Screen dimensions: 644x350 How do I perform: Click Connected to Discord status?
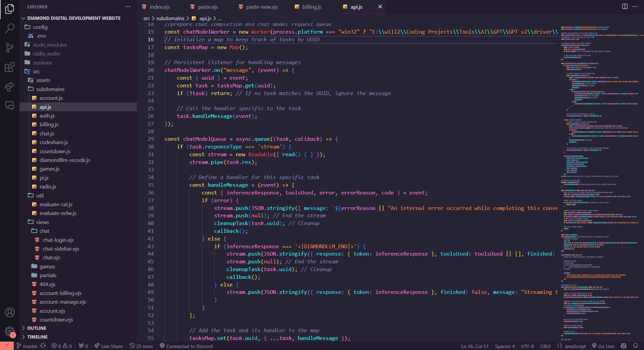coord(186,346)
